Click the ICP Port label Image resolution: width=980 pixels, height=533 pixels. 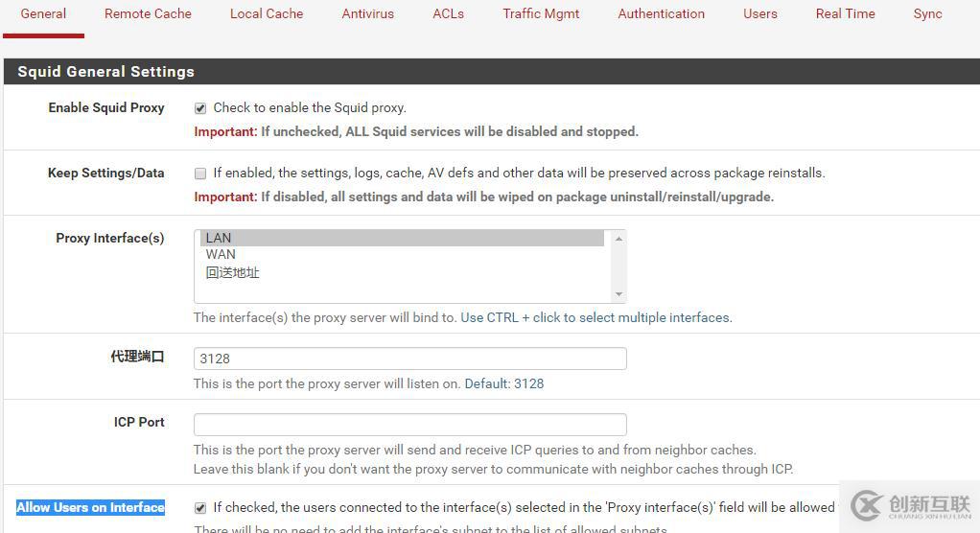139,422
